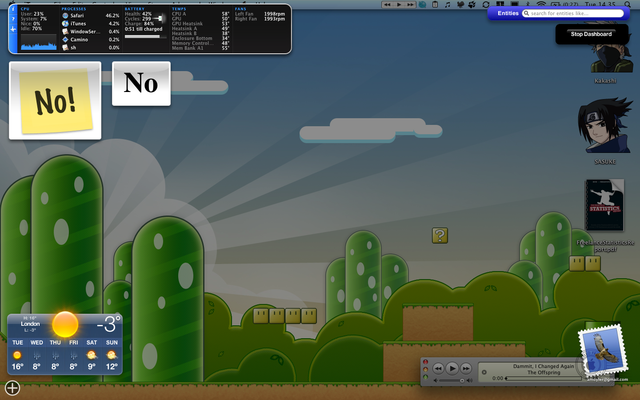This screenshot has width=640, height=400.
Task: Click the Entities search field
Action: [x=573, y=13]
